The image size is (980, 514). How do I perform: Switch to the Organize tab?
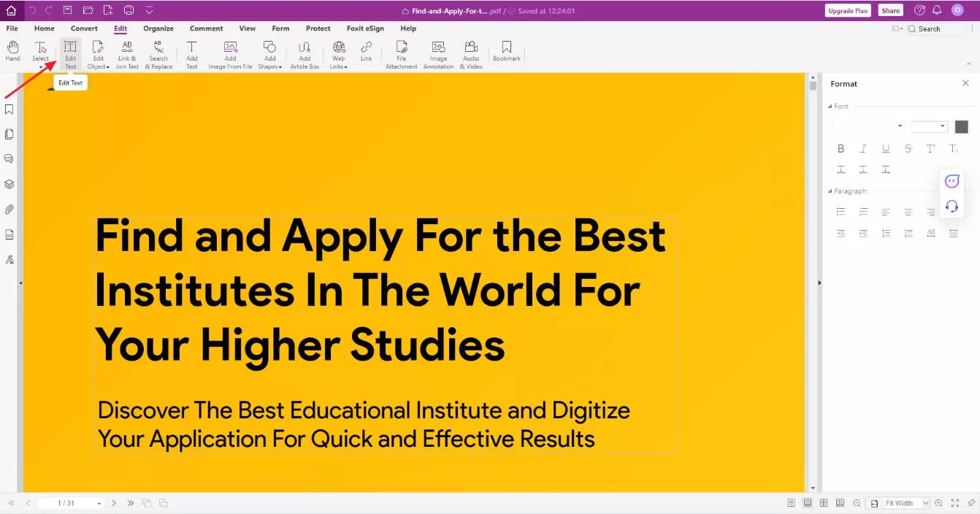click(x=158, y=28)
